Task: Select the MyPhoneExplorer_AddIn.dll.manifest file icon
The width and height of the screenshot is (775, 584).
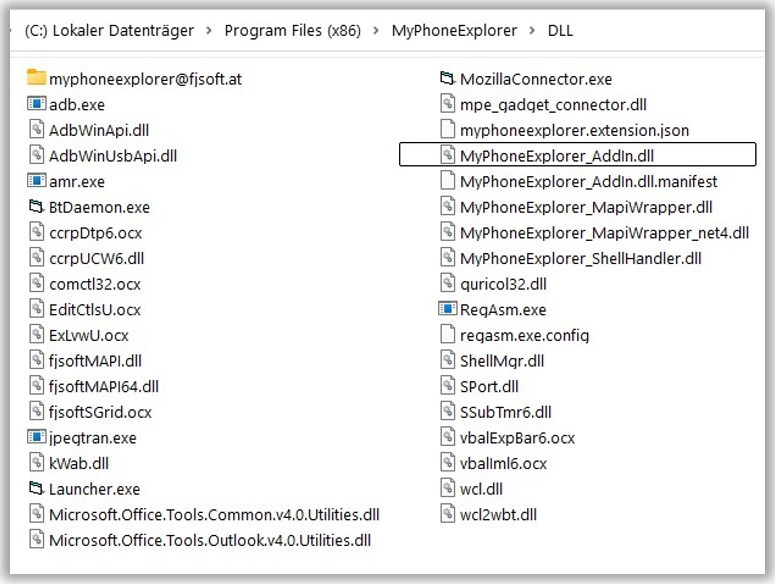Action: tap(447, 181)
